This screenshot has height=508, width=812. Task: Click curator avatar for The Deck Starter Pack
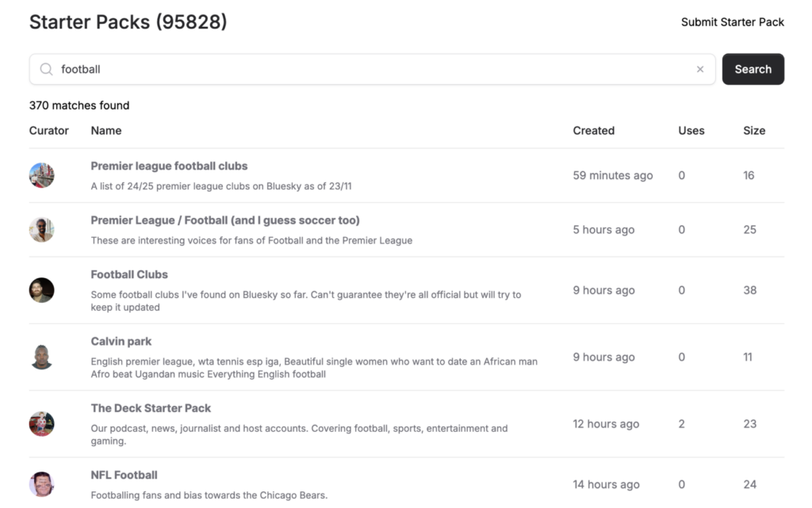pos(42,424)
